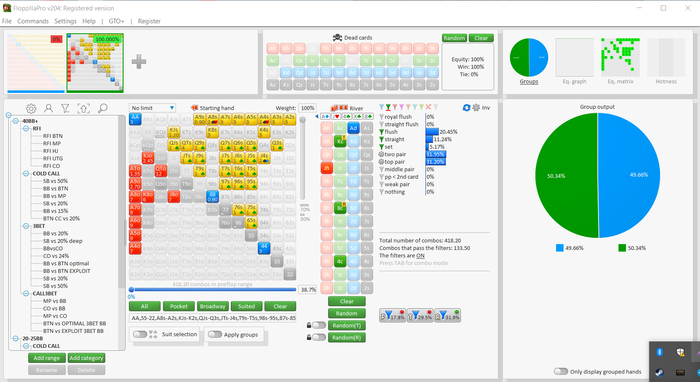Click the top pair gear icon

[x=382, y=162]
